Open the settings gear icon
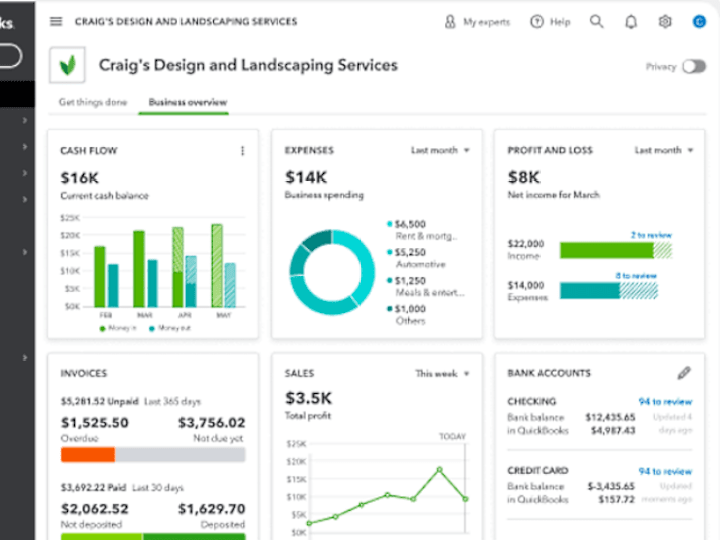The width and height of the screenshot is (720, 540). [x=665, y=22]
